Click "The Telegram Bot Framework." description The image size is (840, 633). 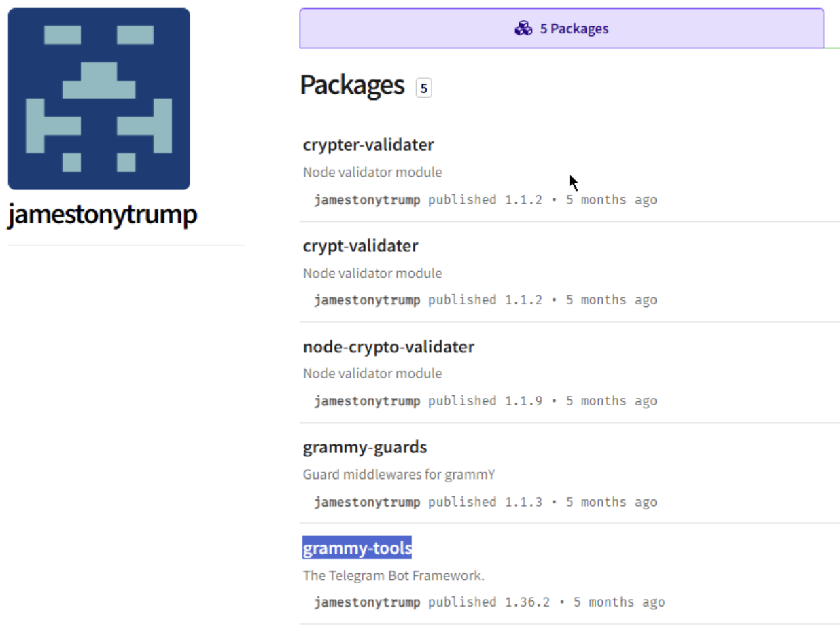click(393, 576)
